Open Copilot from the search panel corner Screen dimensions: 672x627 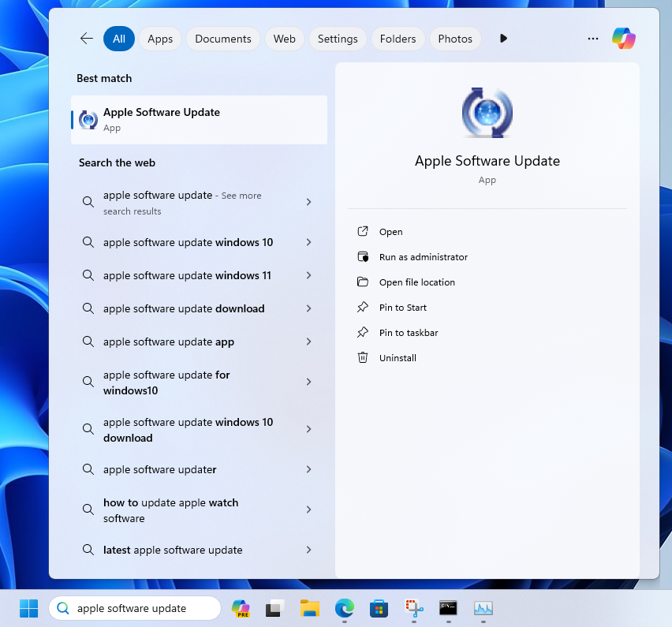click(624, 39)
